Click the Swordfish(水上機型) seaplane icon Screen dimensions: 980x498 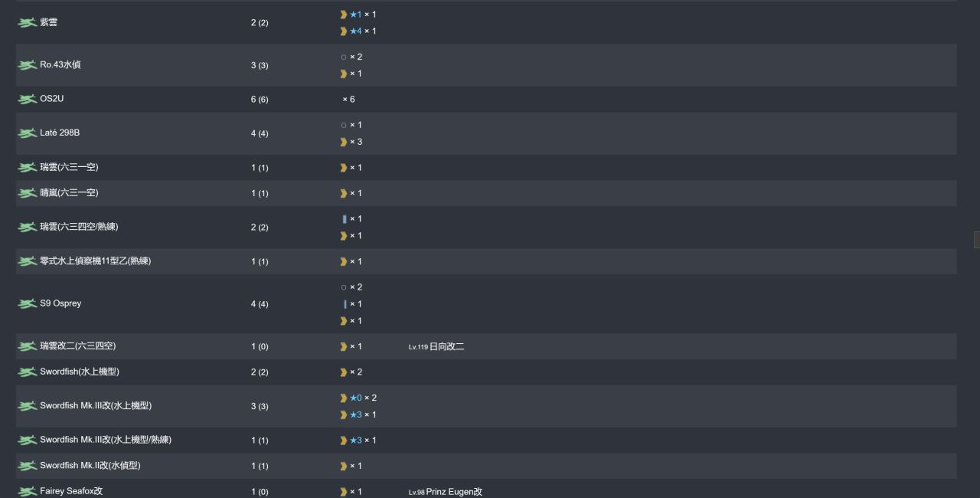(x=27, y=372)
